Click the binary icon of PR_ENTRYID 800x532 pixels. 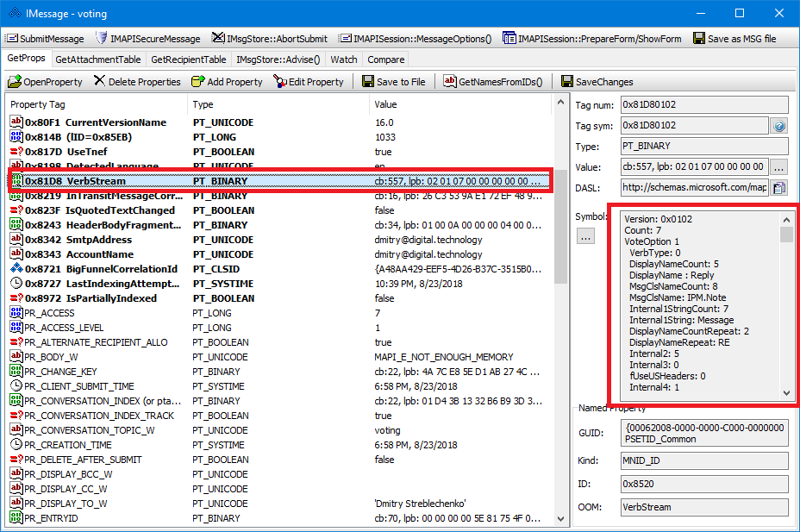(16, 518)
